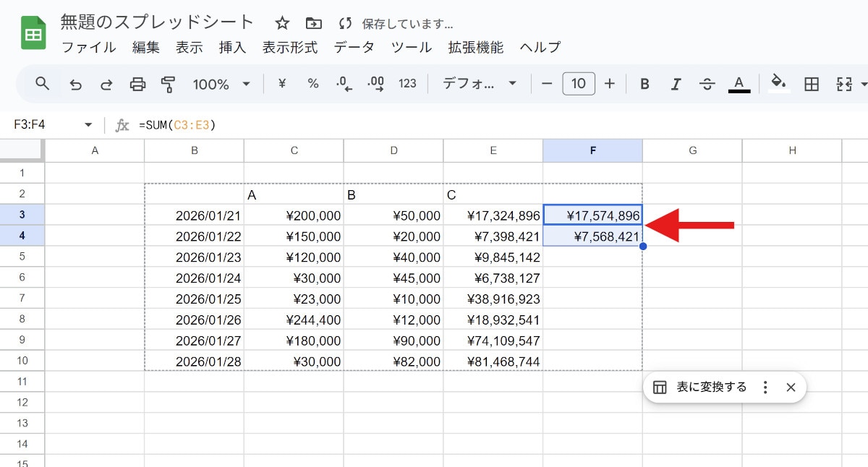The height and width of the screenshot is (467, 868).
Task: Open the borders grid icon
Action: [812, 84]
